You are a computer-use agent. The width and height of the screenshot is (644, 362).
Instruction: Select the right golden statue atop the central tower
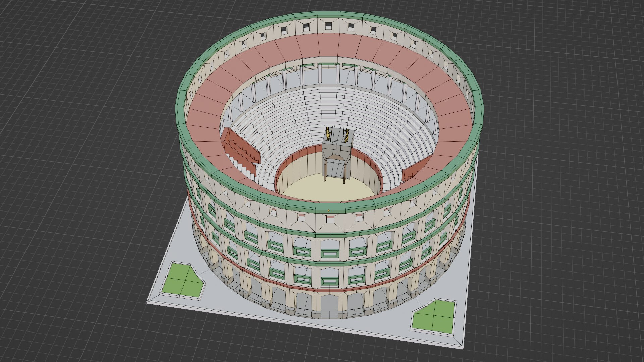[x=347, y=136]
